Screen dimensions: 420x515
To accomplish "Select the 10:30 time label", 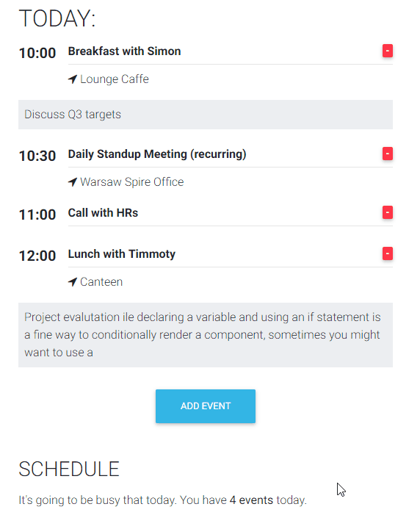I will [x=37, y=156].
